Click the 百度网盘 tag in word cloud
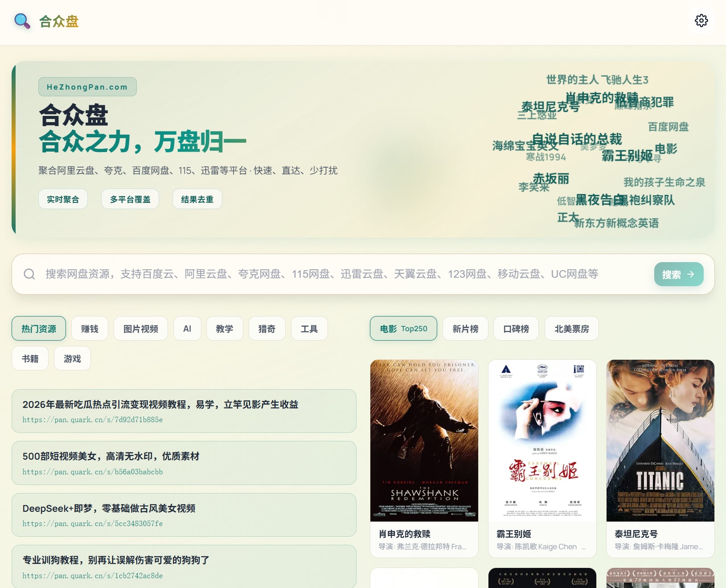 (x=668, y=127)
